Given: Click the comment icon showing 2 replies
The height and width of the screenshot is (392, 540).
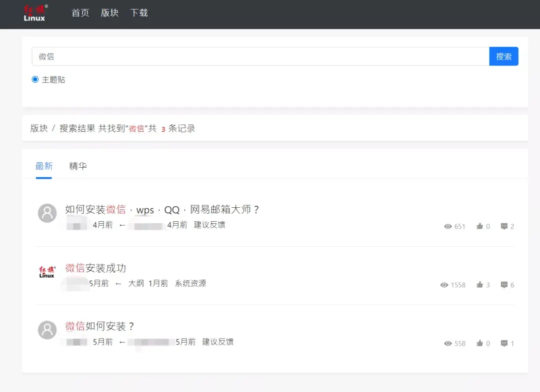Looking at the screenshot, I should coord(504,226).
